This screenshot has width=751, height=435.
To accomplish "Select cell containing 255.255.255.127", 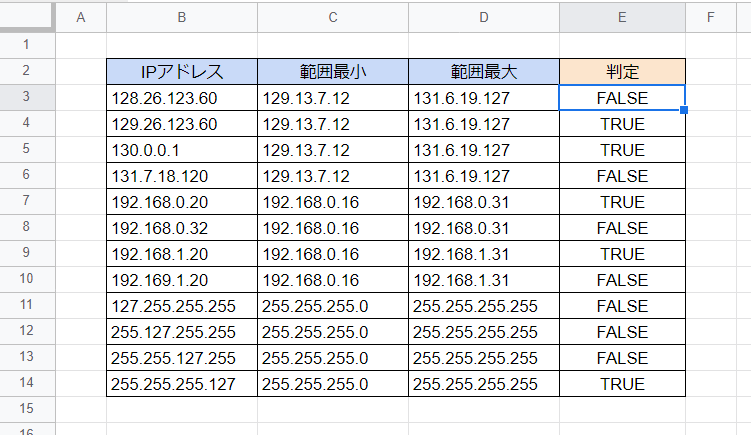I will pyautogui.click(x=182, y=383).
